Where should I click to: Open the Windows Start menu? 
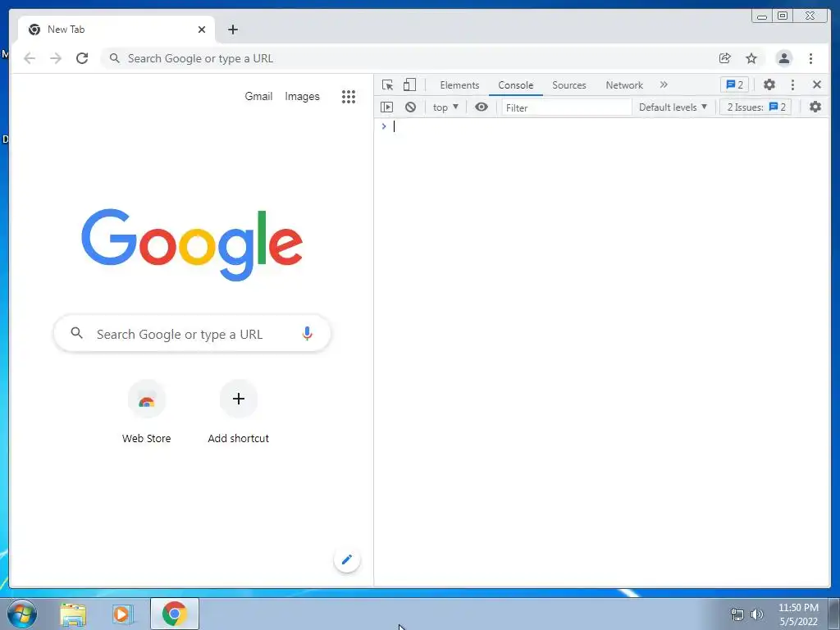[22, 614]
